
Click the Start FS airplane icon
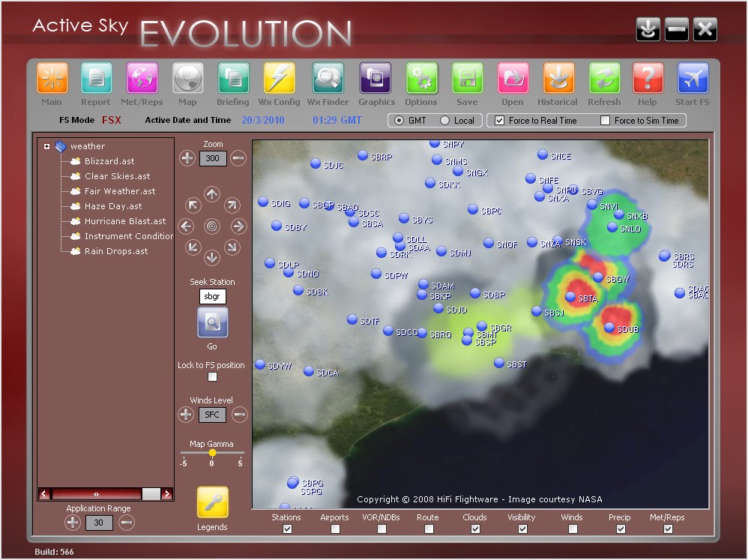(693, 78)
